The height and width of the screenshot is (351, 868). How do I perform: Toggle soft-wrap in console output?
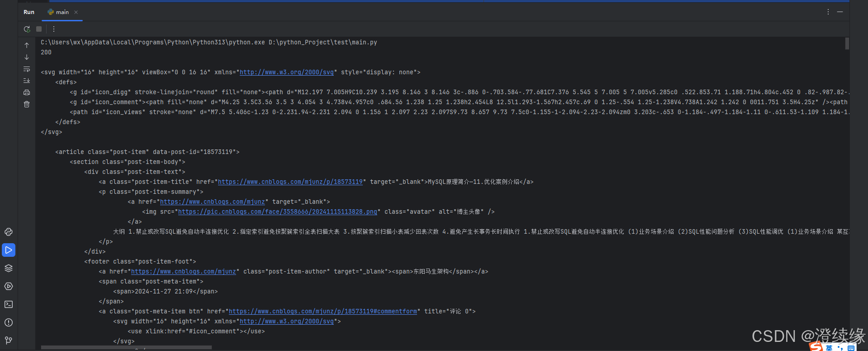[x=27, y=69]
